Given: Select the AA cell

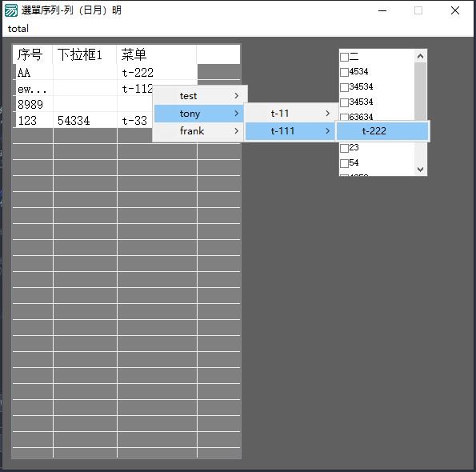Looking at the screenshot, I should 34,72.
